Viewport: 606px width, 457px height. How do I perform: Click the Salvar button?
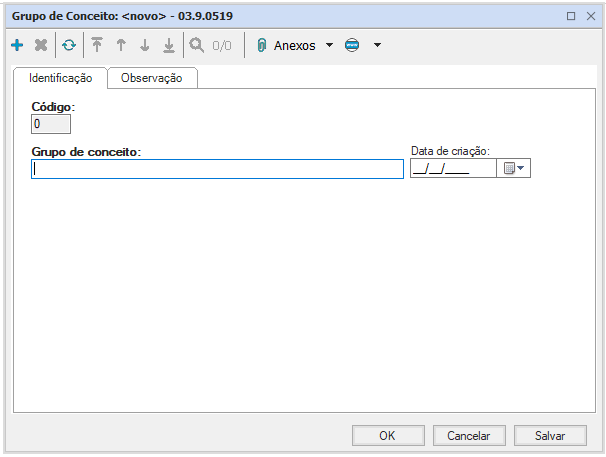click(550, 435)
